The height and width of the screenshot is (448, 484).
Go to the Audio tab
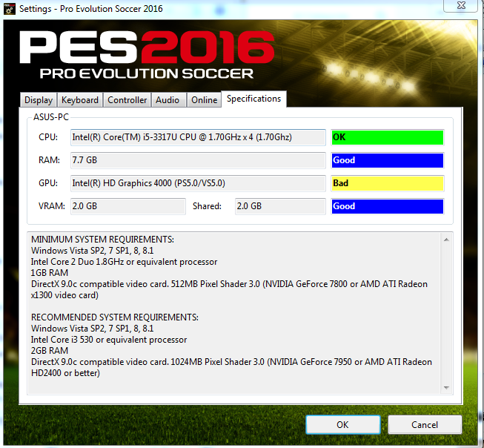click(168, 100)
